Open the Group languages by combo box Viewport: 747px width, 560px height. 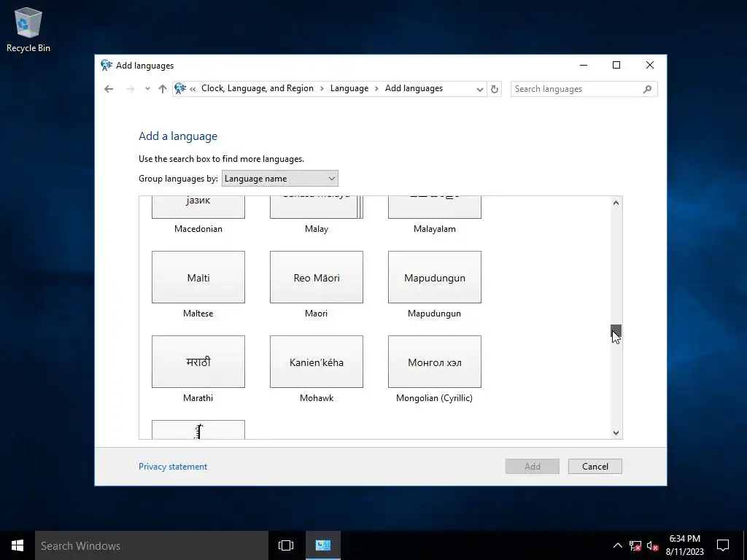279,179
